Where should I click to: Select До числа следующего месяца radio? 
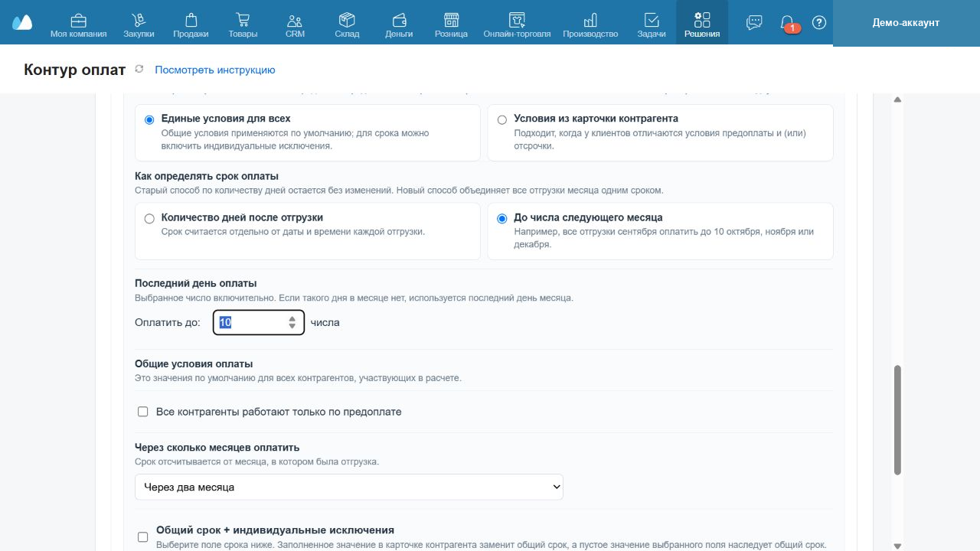point(502,218)
